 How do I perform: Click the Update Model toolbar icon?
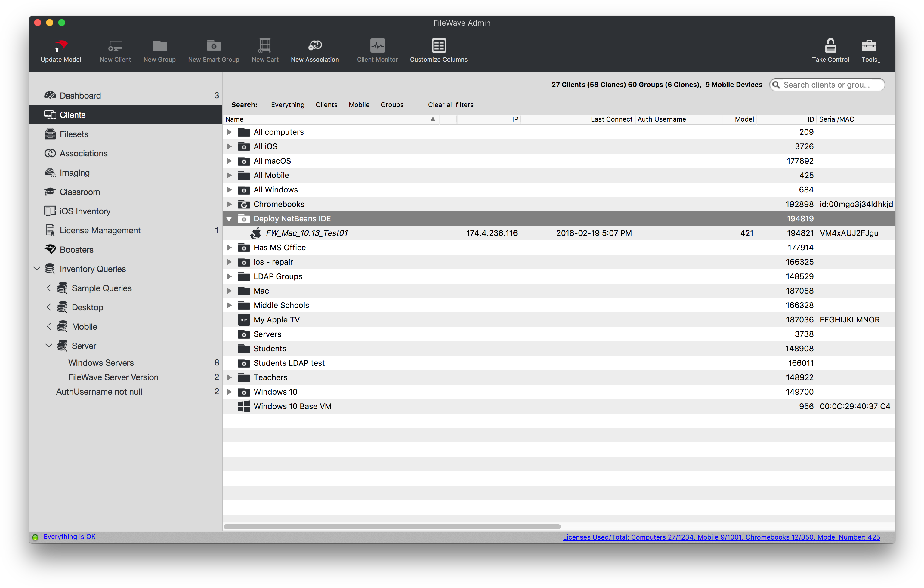(x=61, y=46)
